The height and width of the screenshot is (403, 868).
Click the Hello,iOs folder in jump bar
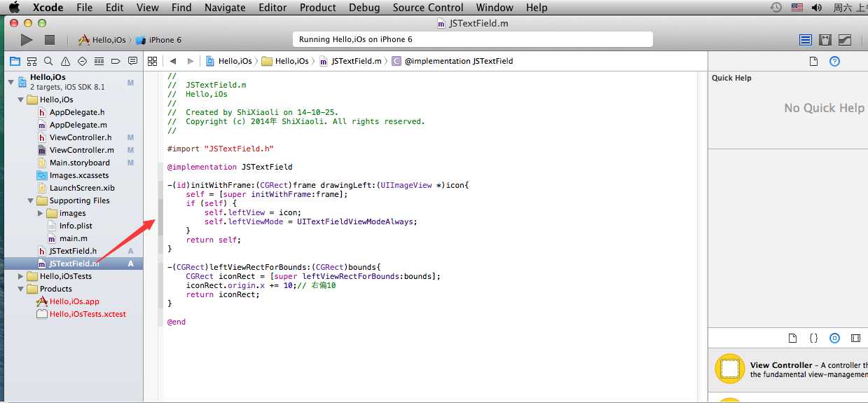[285, 61]
